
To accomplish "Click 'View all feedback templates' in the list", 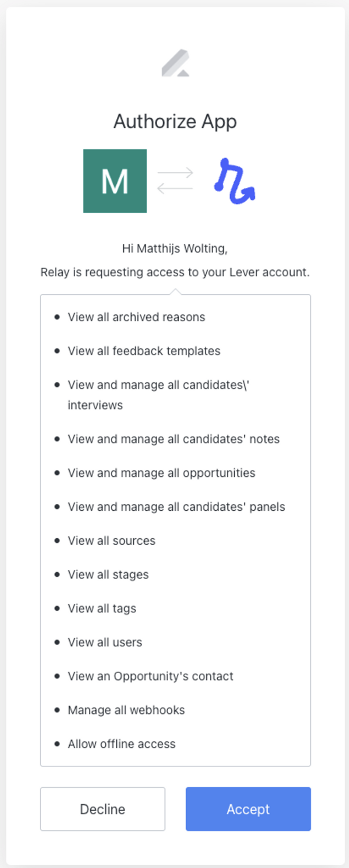I will pyautogui.click(x=143, y=351).
